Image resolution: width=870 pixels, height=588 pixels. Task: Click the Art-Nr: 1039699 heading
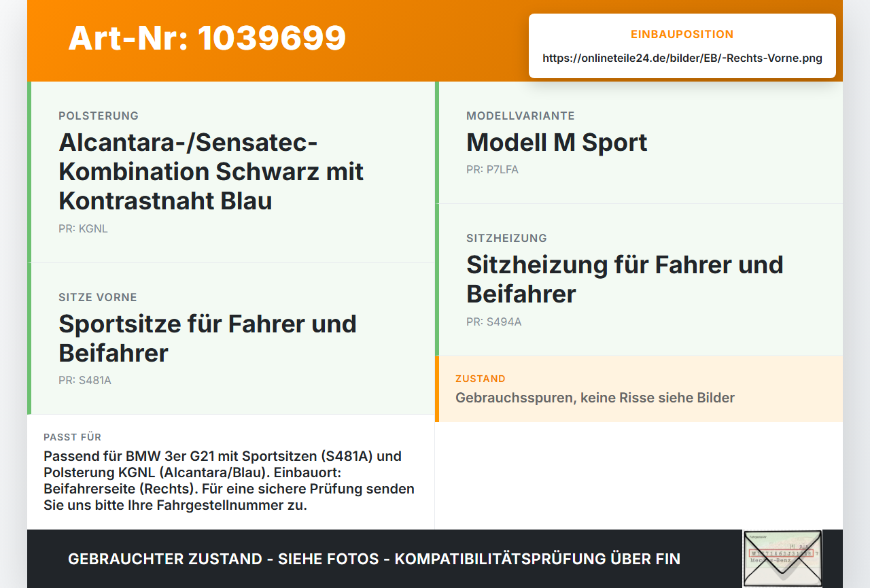pos(207,38)
